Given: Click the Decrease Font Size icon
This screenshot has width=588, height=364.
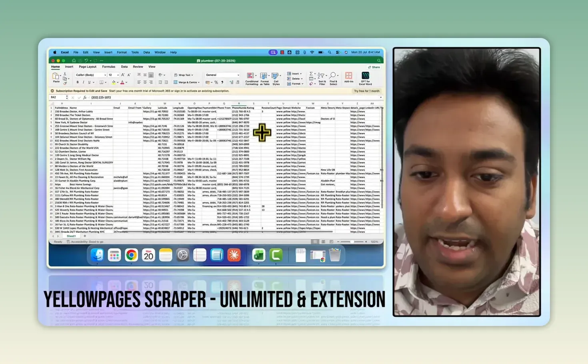Looking at the screenshot, I should click(129, 75).
